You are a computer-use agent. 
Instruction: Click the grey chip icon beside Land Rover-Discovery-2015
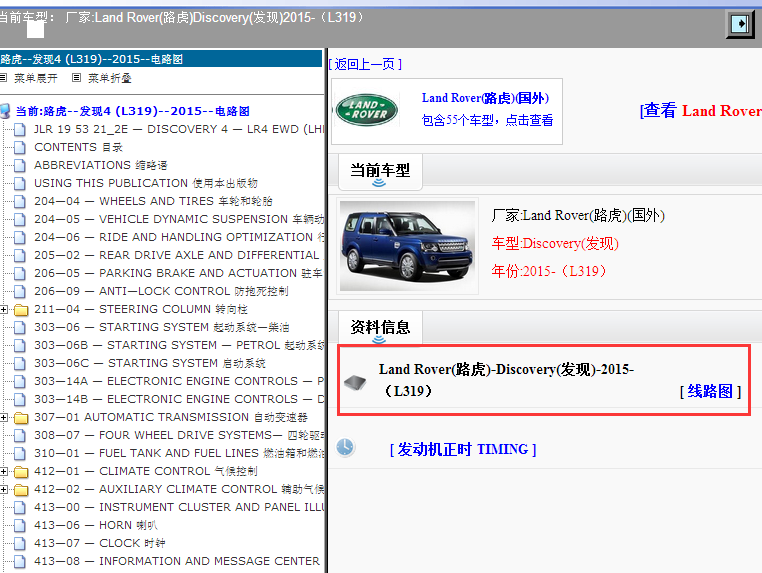click(355, 382)
